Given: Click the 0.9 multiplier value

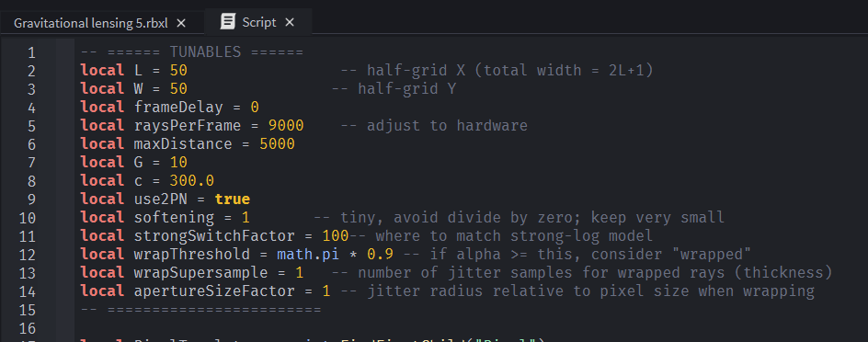Looking at the screenshot, I should tap(380, 254).
